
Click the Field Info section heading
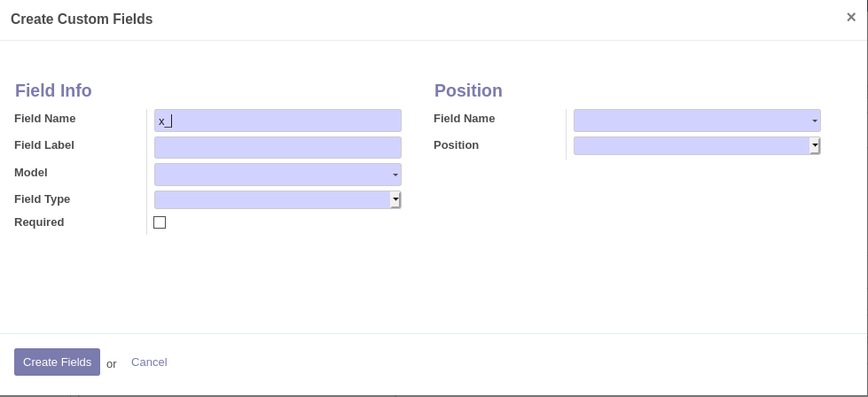[53, 90]
